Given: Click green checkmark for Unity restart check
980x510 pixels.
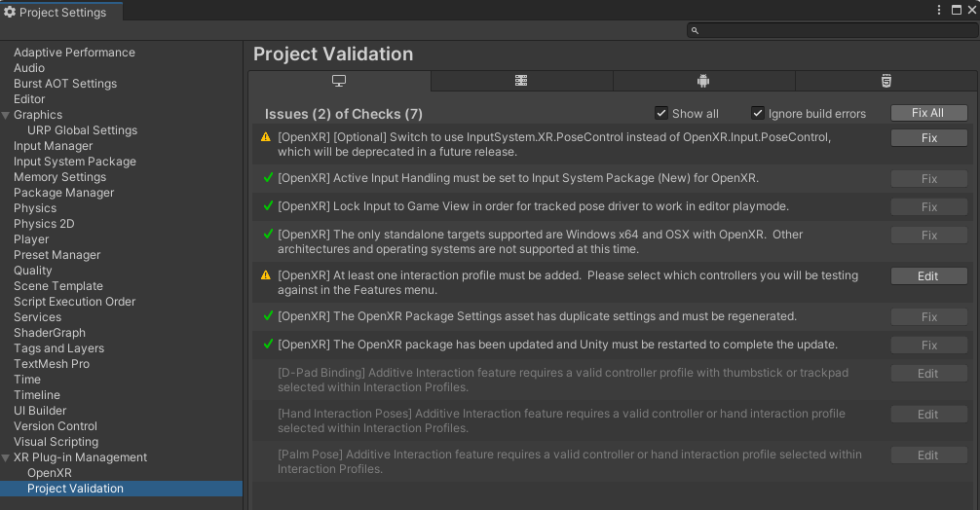Looking at the screenshot, I should (268, 344).
